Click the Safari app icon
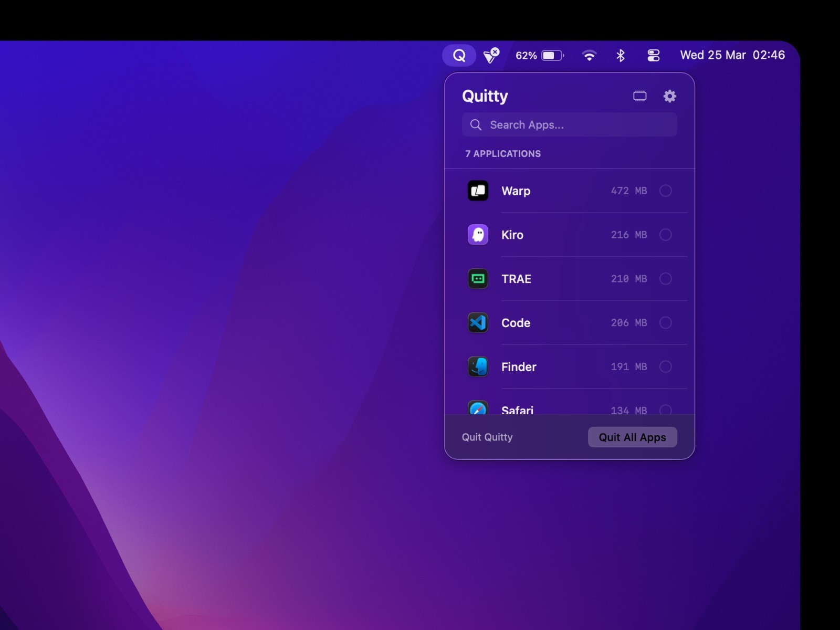This screenshot has height=630, width=840. (478, 407)
